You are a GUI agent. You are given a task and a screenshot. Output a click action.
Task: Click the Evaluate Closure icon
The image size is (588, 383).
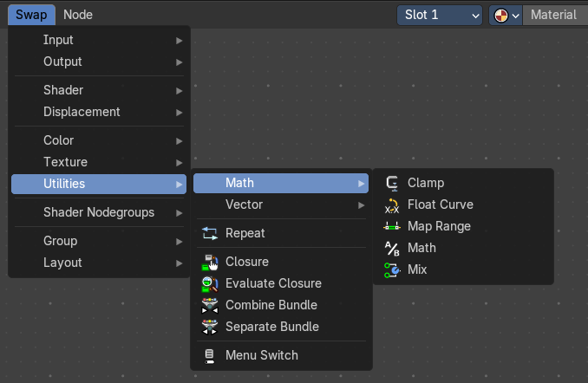click(210, 283)
